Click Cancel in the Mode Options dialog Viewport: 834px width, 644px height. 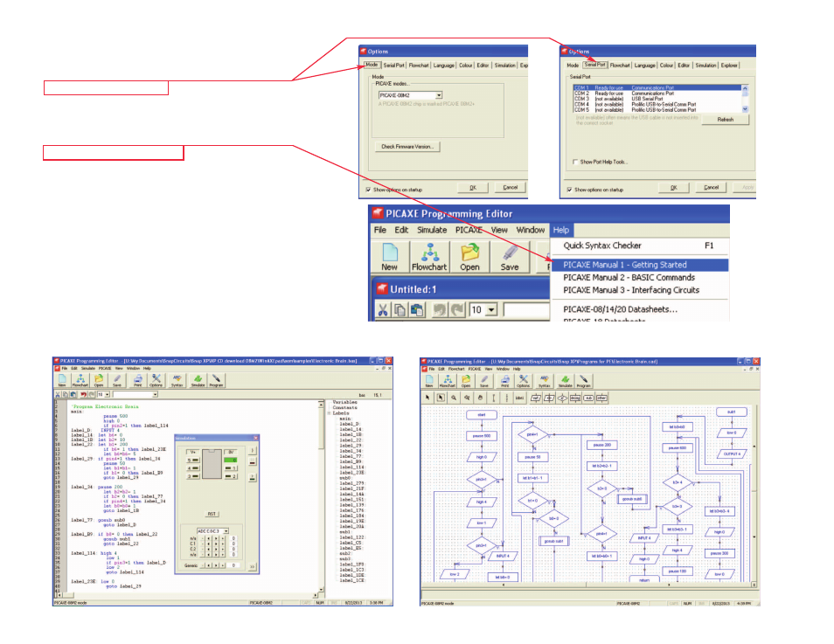click(x=510, y=188)
